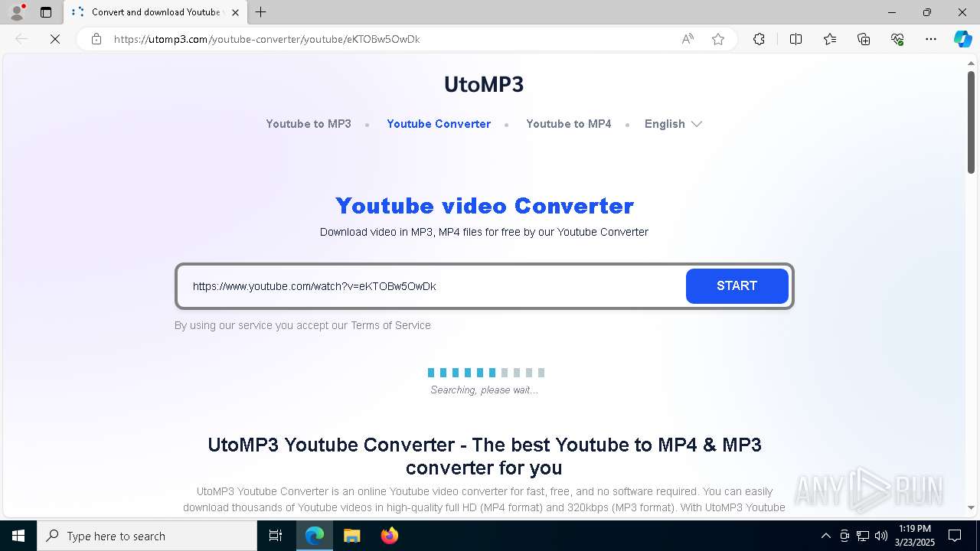Open the clock and calendar
Image resolution: width=980 pixels, height=551 pixels.
tap(914, 536)
